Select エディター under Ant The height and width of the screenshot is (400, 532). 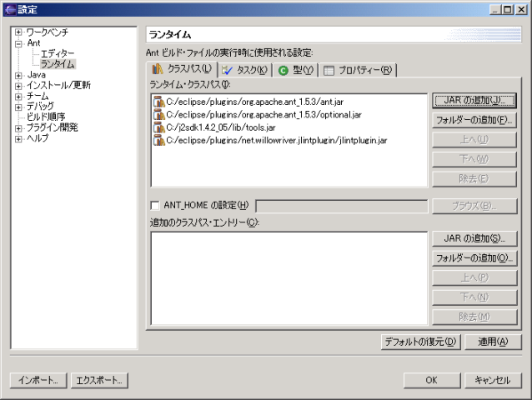(57, 53)
